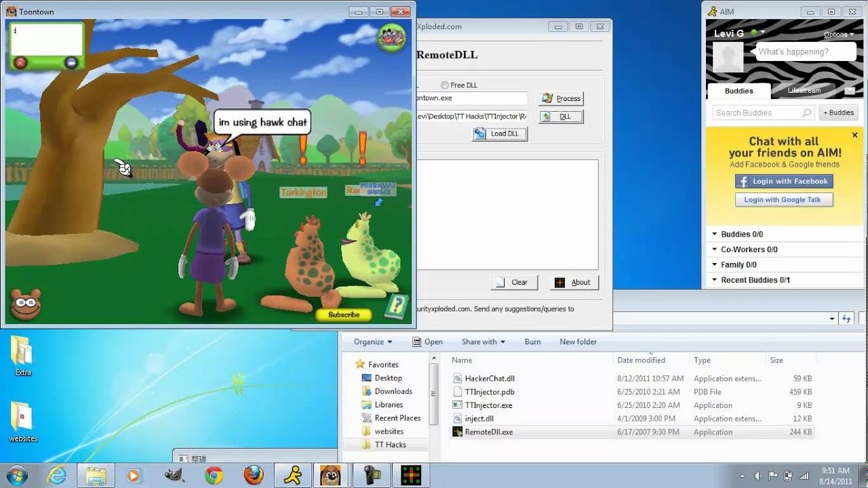Switch to the Lifestream tab in AIM

[804, 90]
